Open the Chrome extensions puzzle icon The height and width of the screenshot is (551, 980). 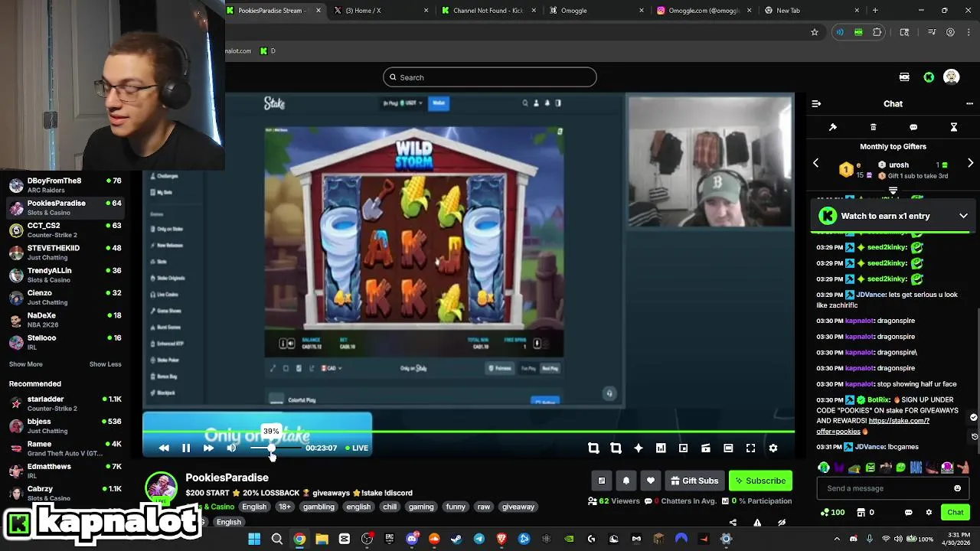pyautogui.click(x=877, y=32)
